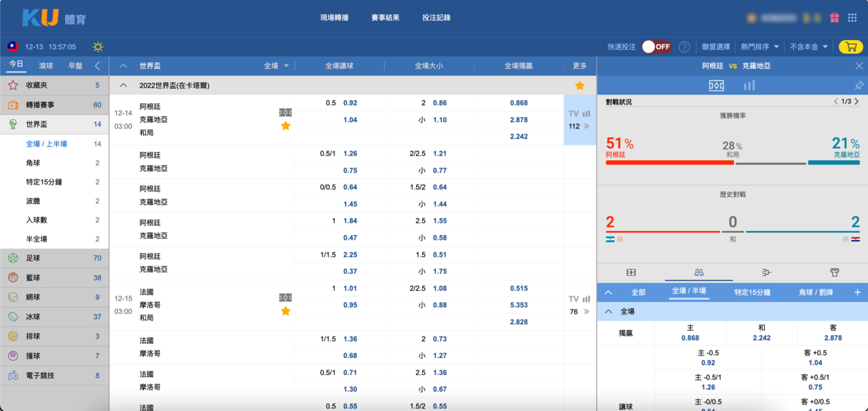
Task: Switch to 特定15分鐘 tab in detail panel
Action: tap(753, 292)
